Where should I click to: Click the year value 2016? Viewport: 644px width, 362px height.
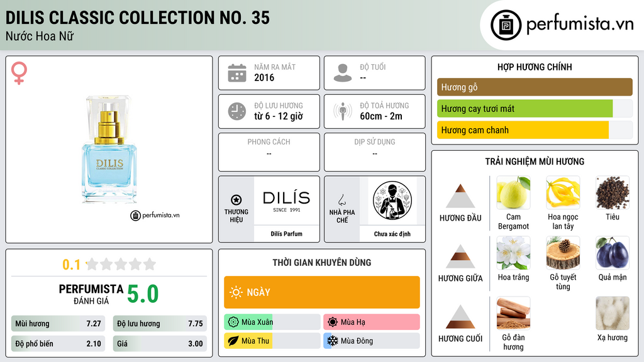point(264,77)
